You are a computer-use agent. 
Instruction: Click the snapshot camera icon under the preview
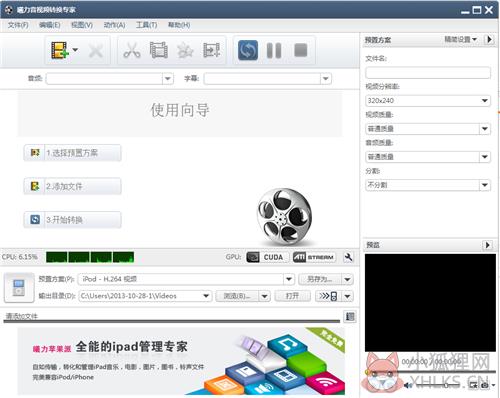[x=485, y=385]
